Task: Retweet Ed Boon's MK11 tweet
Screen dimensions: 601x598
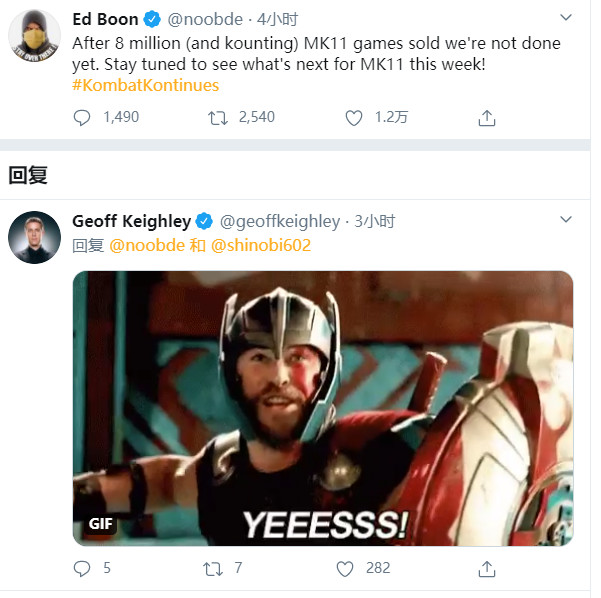Action: click(x=218, y=118)
